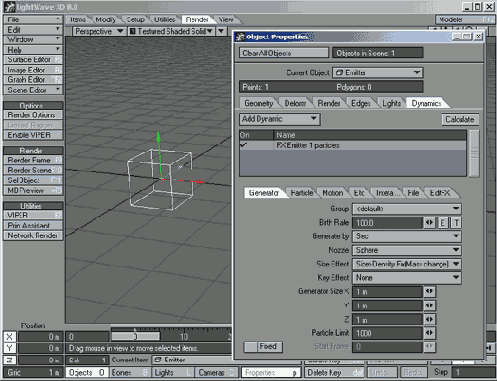Image resolution: width=497 pixels, height=381 pixels.
Task: Open the Help menu dropdown
Action: [x=33, y=50]
